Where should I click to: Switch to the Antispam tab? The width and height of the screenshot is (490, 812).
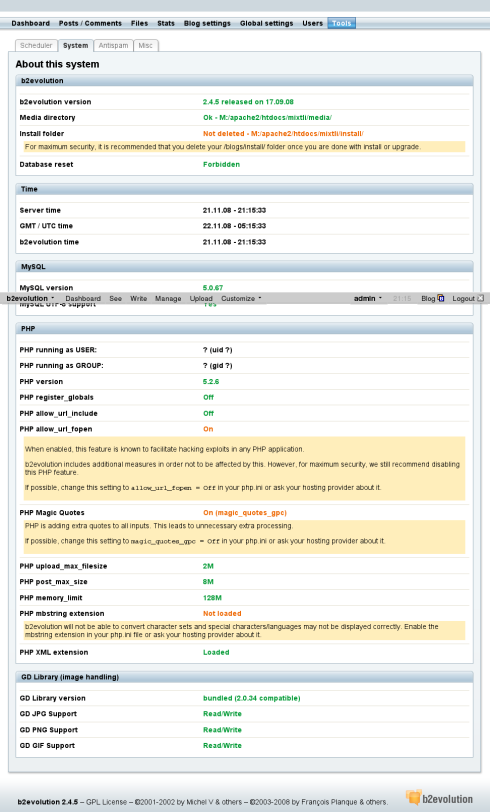(x=113, y=46)
